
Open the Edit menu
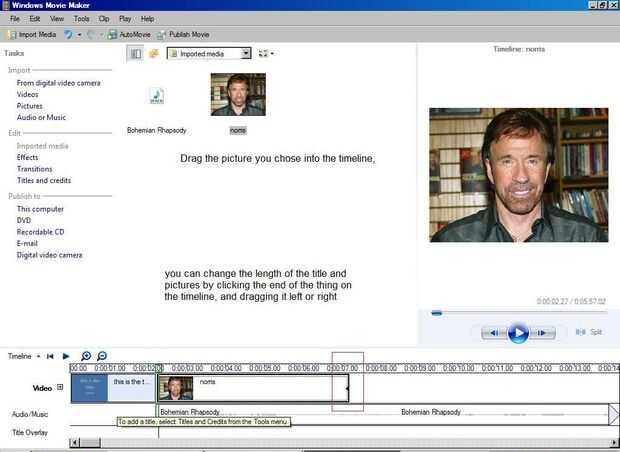(x=35, y=19)
